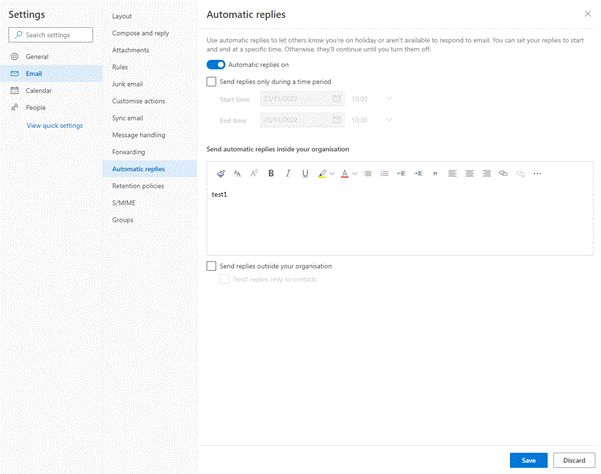Click the Save button
This screenshot has width=601, height=474.
click(x=528, y=459)
